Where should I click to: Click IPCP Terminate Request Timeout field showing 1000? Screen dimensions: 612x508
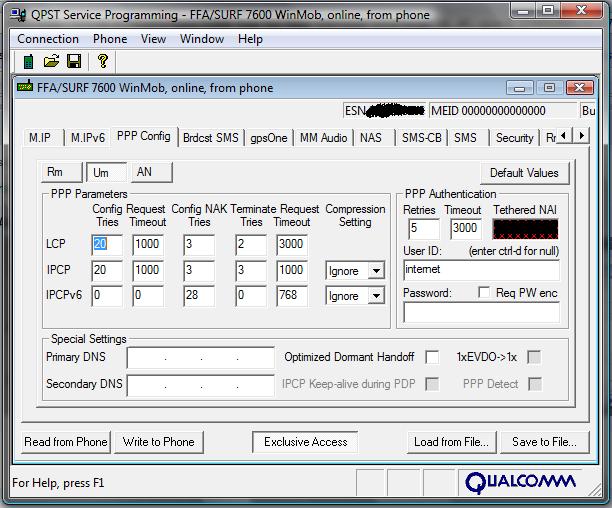point(292,270)
